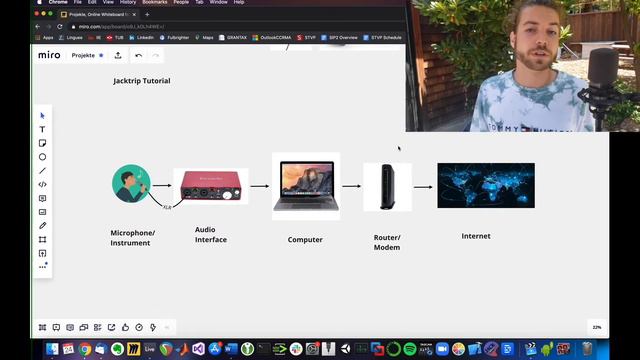Open the Apps bookmark
The width and height of the screenshot is (640, 360).
point(44,38)
